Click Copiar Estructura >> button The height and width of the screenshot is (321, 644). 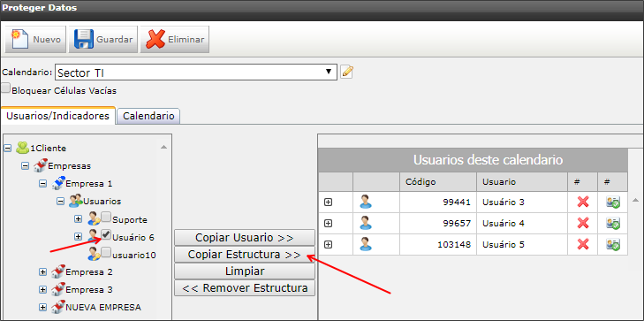[x=245, y=255]
